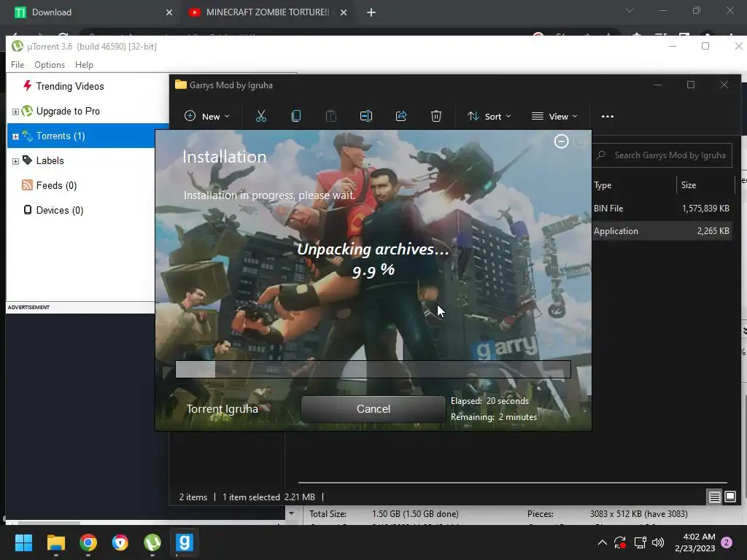
Task: Expand the Labels tree node
Action: tap(15, 161)
